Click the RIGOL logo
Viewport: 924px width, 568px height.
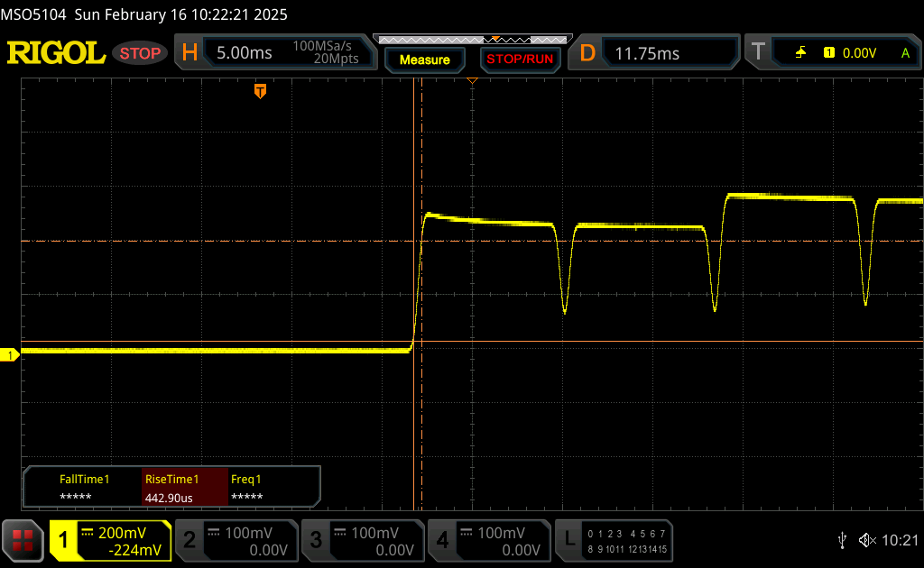(56, 53)
